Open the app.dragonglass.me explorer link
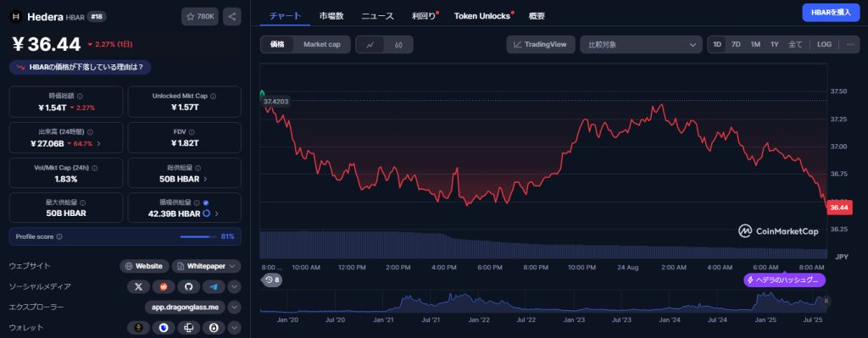This screenshot has height=338, width=868. pyautogui.click(x=185, y=307)
